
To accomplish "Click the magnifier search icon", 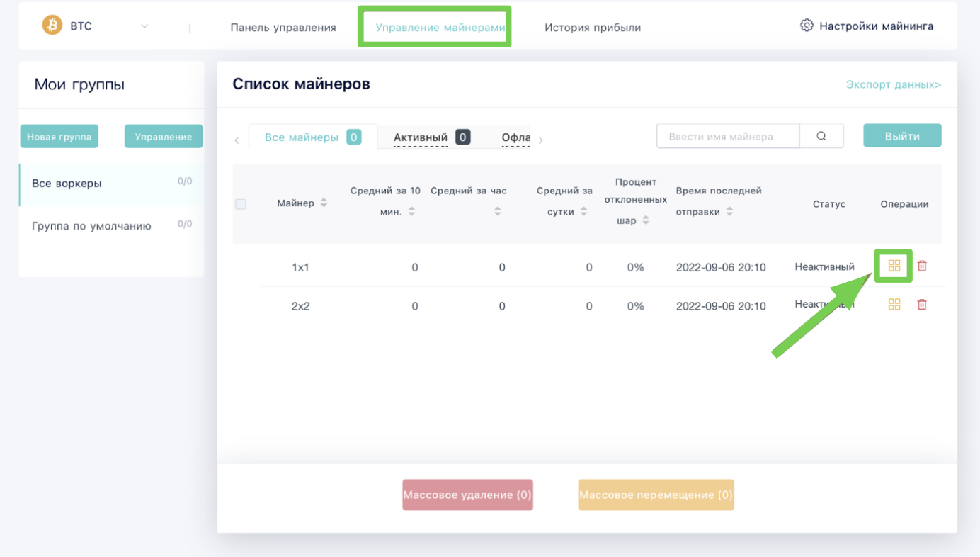I will tap(821, 136).
